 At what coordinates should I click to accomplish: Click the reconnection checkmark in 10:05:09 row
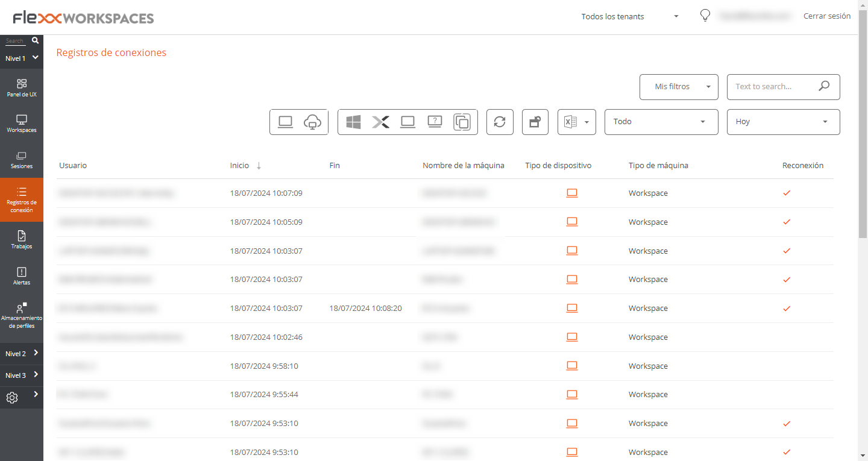click(787, 222)
